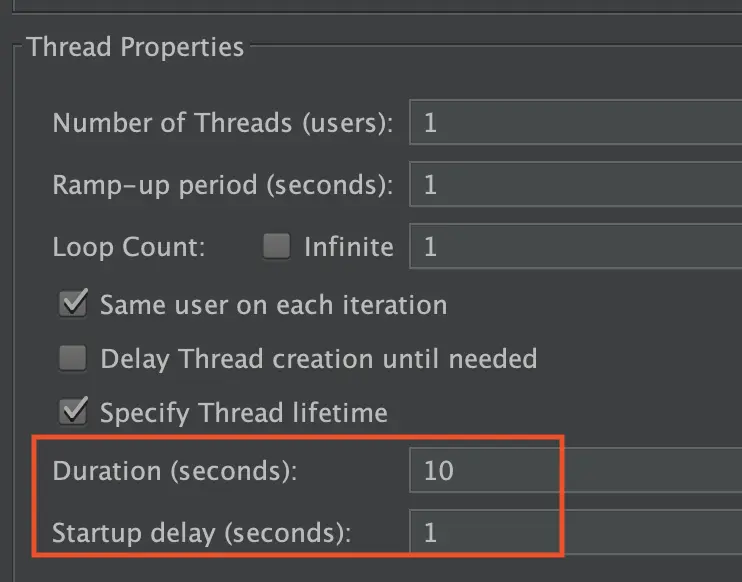Click Delay Thread creation until needed text
The image size is (742, 582).
[319, 359]
